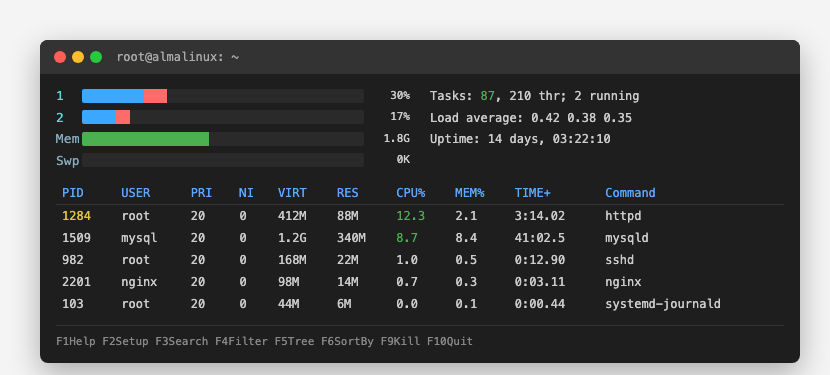Click the Load average line

[x=531, y=118]
